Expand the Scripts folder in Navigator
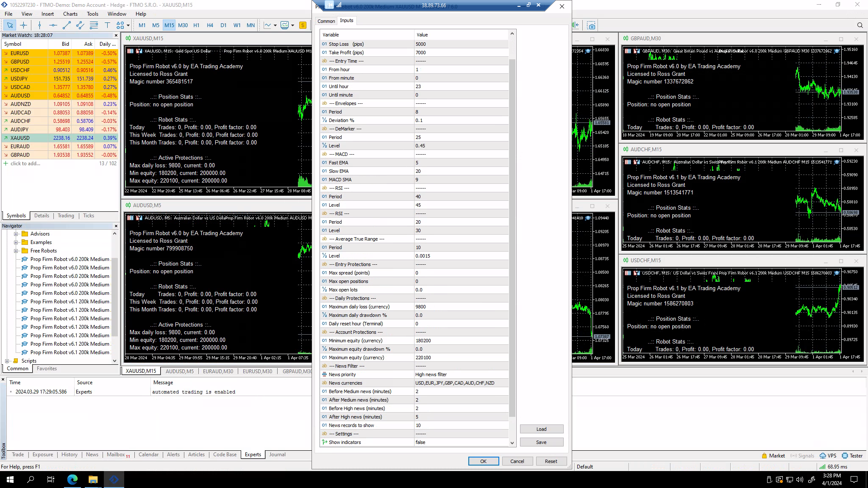 click(x=7, y=361)
